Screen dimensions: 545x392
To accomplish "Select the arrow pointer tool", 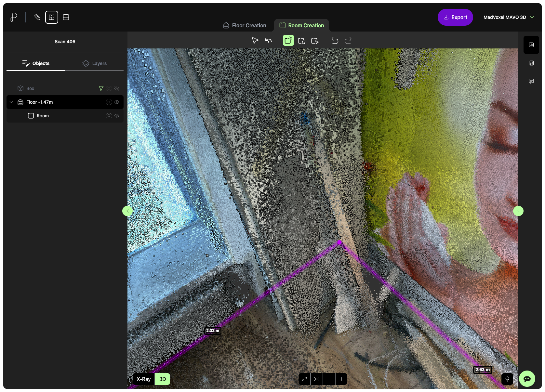I will coord(255,40).
